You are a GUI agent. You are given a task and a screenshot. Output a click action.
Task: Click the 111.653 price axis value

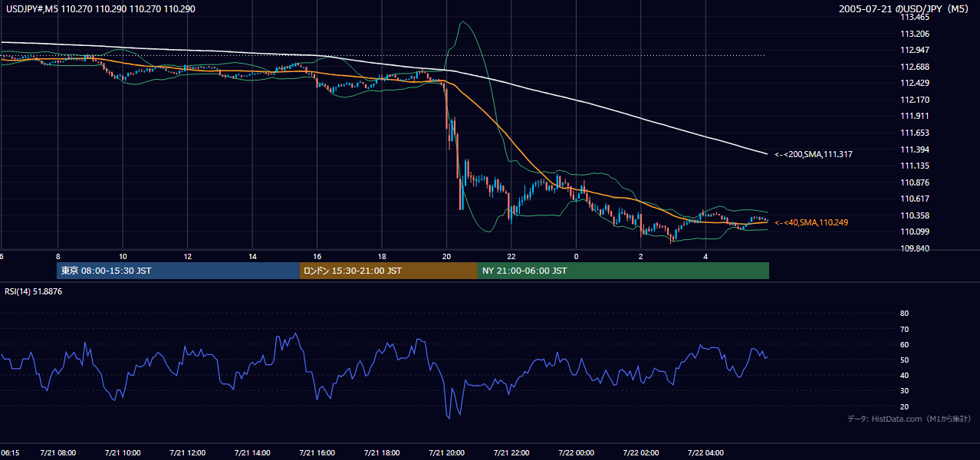pyautogui.click(x=915, y=133)
